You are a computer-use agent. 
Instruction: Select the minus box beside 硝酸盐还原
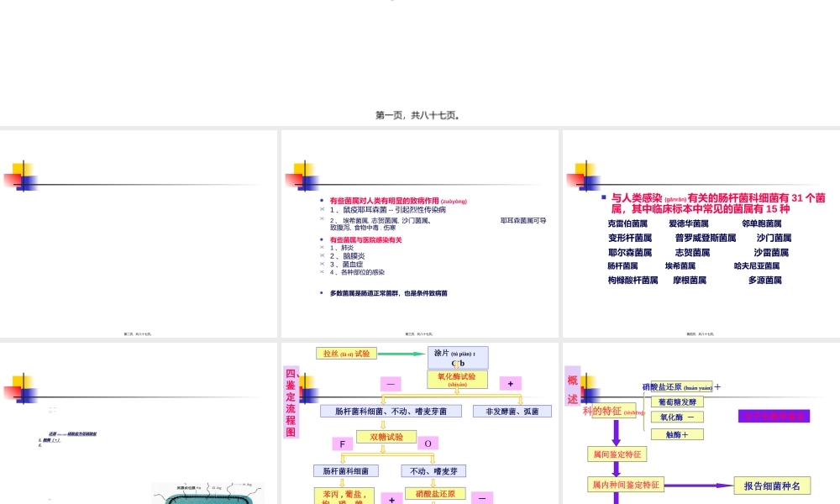point(480,498)
